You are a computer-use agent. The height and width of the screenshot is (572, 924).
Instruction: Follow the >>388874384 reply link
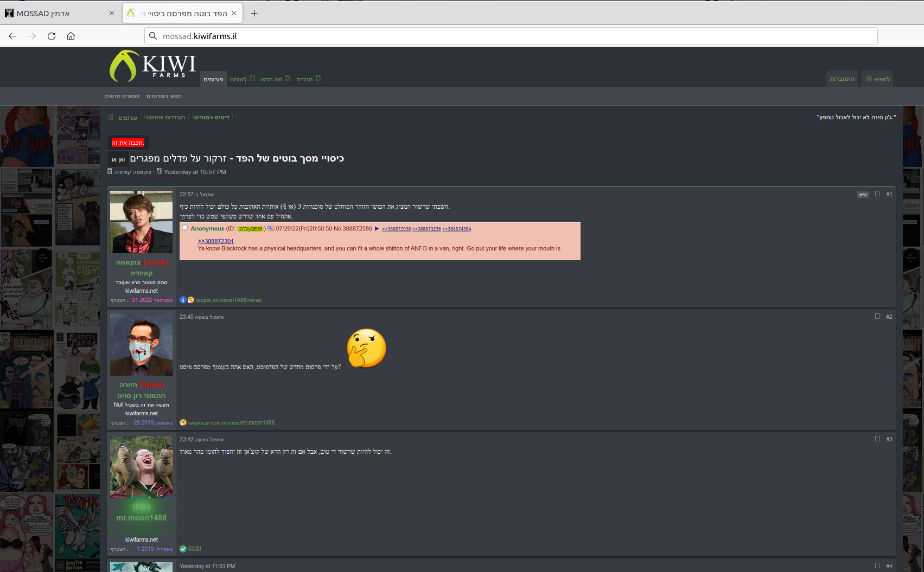[456, 229]
